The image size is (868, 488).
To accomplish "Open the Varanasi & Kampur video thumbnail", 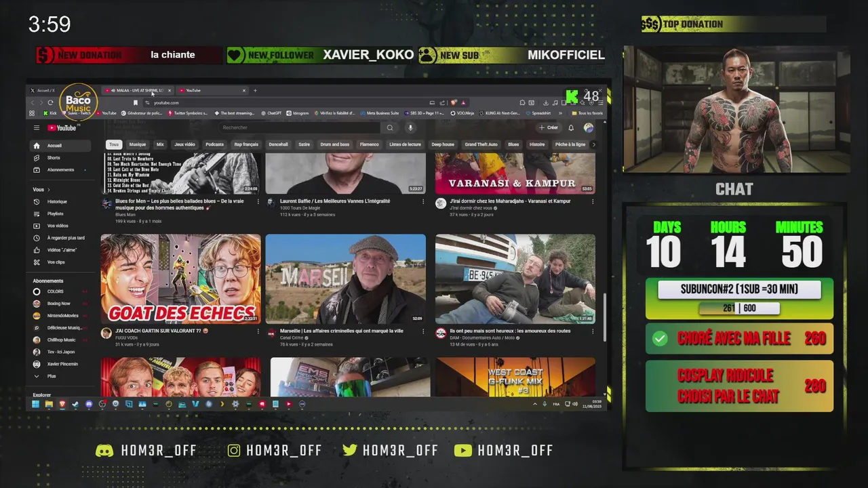I will (x=515, y=174).
